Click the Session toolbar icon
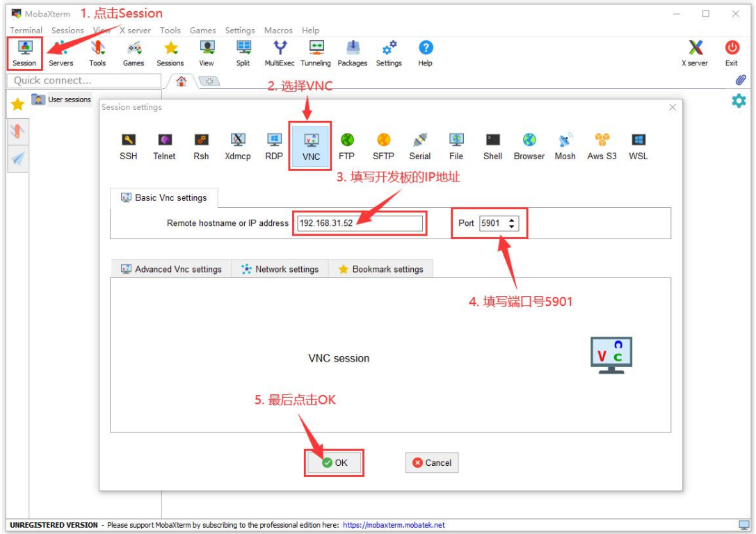Viewport: 756px width, 534px height. [24, 53]
